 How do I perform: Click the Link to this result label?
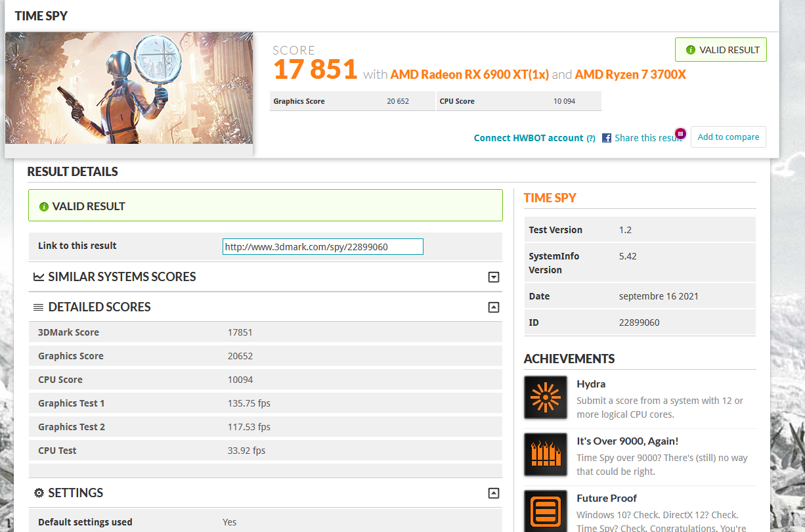[x=77, y=246]
